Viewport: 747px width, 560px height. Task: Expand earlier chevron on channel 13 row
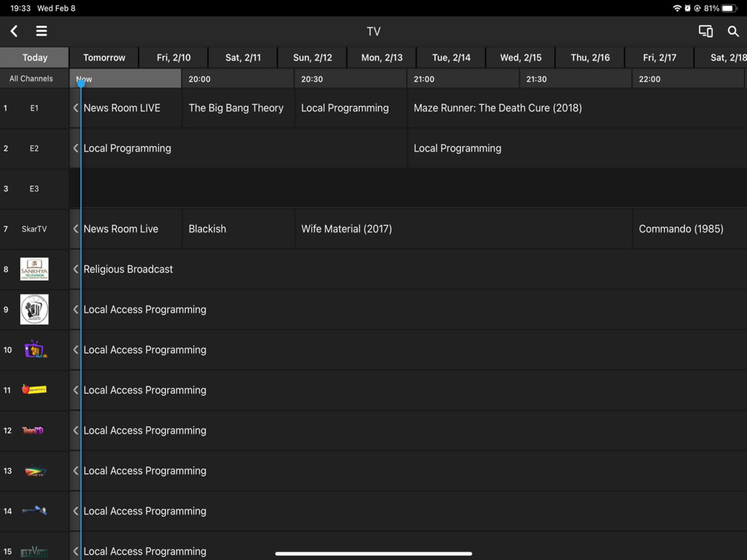pyautogui.click(x=75, y=471)
